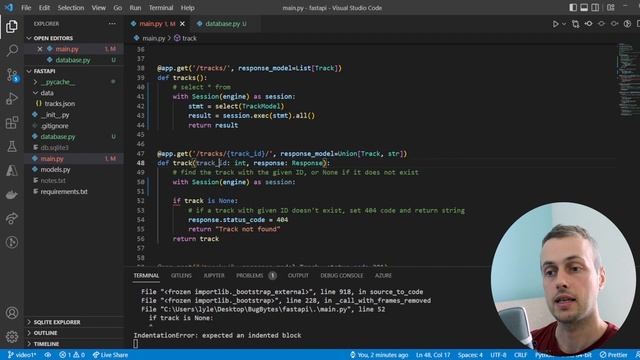
Task: Open the View menu
Action: coord(98,8)
